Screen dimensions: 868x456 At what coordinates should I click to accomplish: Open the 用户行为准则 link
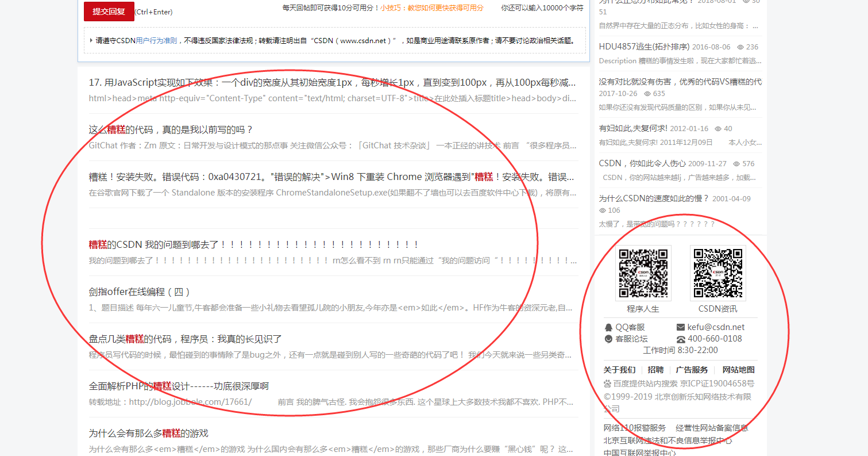(x=156, y=41)
